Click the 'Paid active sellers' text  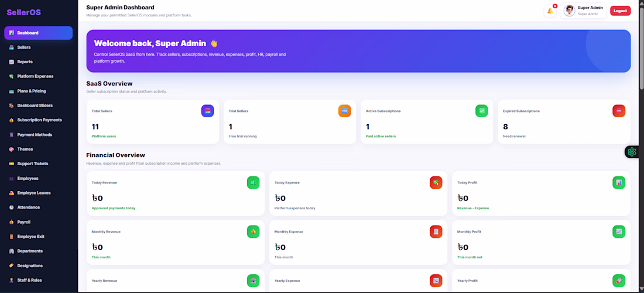point(381,136)
